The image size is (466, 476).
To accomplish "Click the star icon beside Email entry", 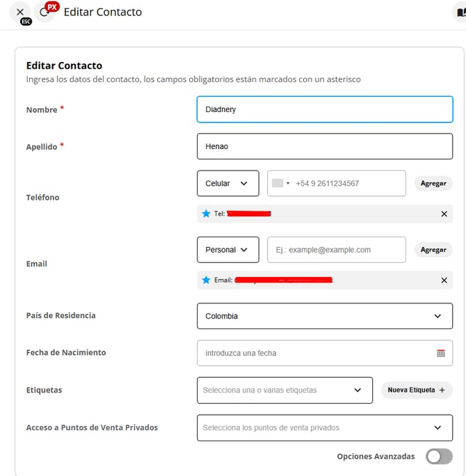I will coord(206,280).
